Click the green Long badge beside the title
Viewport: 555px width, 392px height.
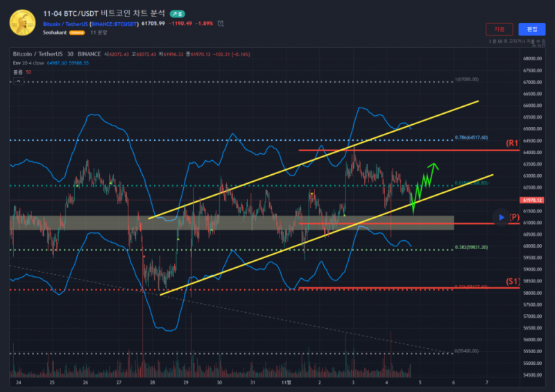(x=178, y=13)
